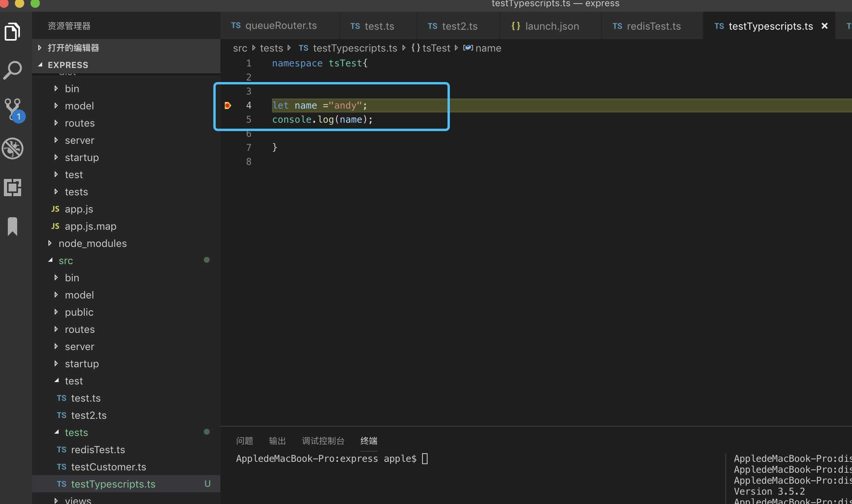Open the Debug view in activity bar
Image resolution: width=852 pixels, height=504 pixels.
[x=13, y=148]
